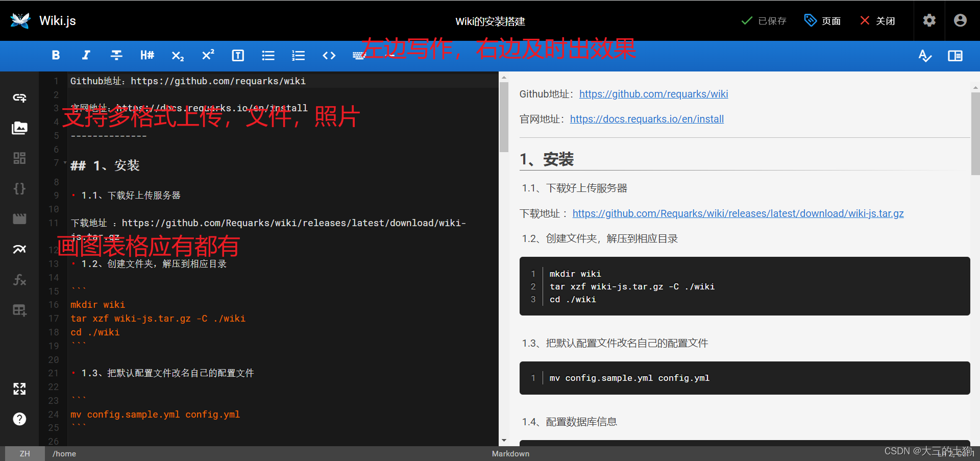Toggle distraction-free fullscreen mode icon
Screen dimensions: 980x461
19,389
